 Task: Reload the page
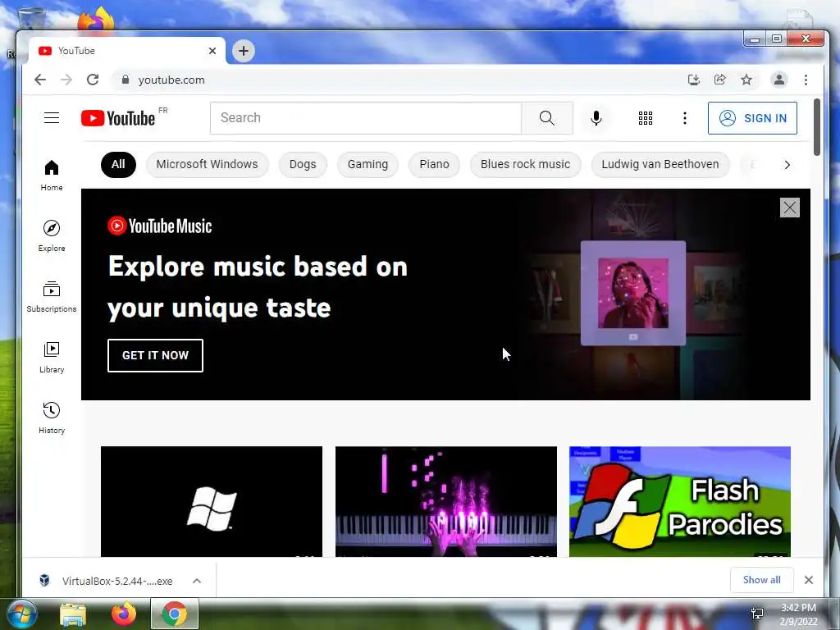[93, 80]
